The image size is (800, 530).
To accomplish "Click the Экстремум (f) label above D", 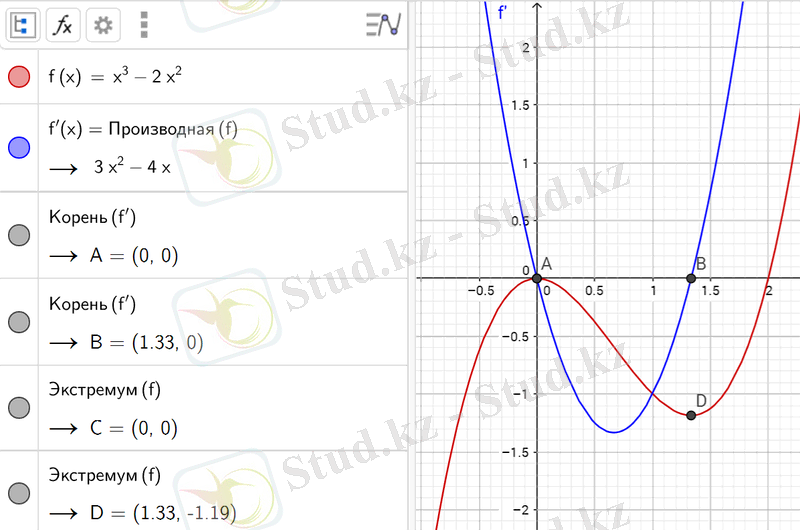I will tap(105, 475).
